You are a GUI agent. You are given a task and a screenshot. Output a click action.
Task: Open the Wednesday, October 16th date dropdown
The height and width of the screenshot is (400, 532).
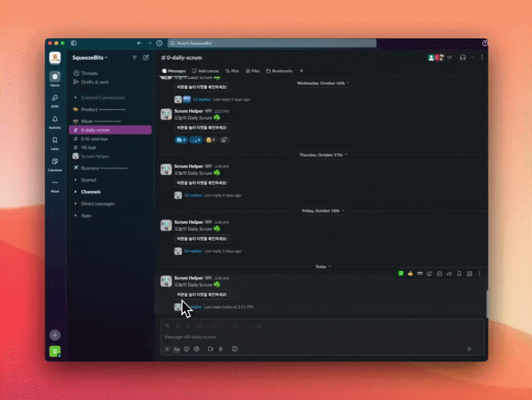pos(323,83)
